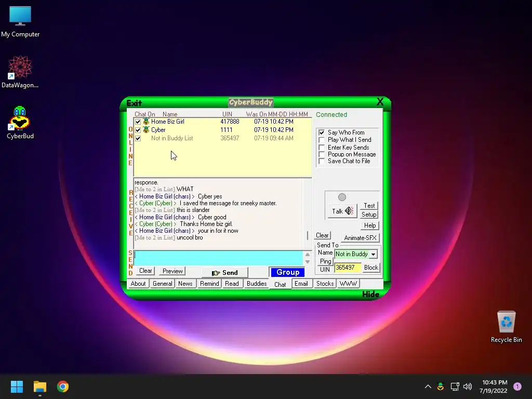Click the Talk speaker button
The width and height of the screenshot is (532, 399).
[x=342, y=211]
